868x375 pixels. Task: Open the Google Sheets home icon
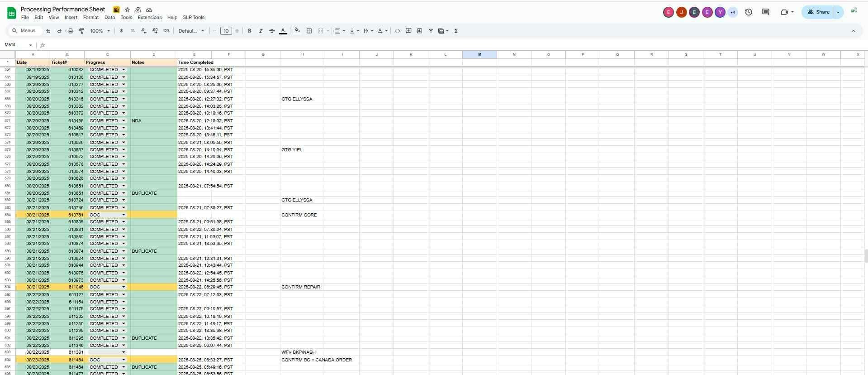(11, 13)
